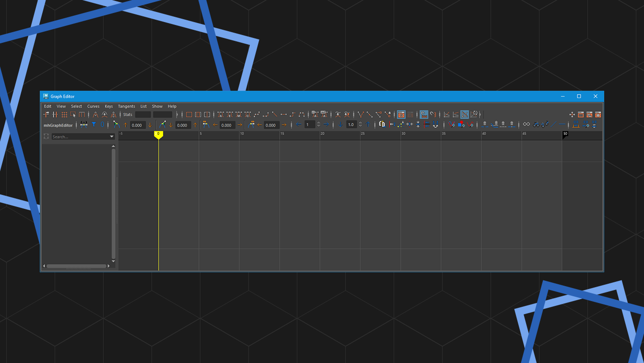
Task: Select the Move Nearest Picked Key tool
Action: (46, 114)
